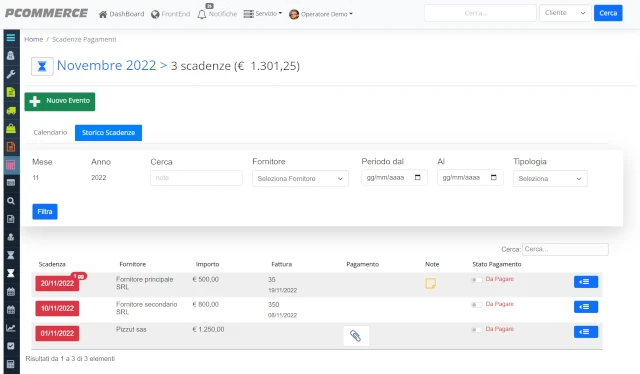Click invoice number 350 cell
This screenshot has height=374, width=640.
tap(273, 305)
